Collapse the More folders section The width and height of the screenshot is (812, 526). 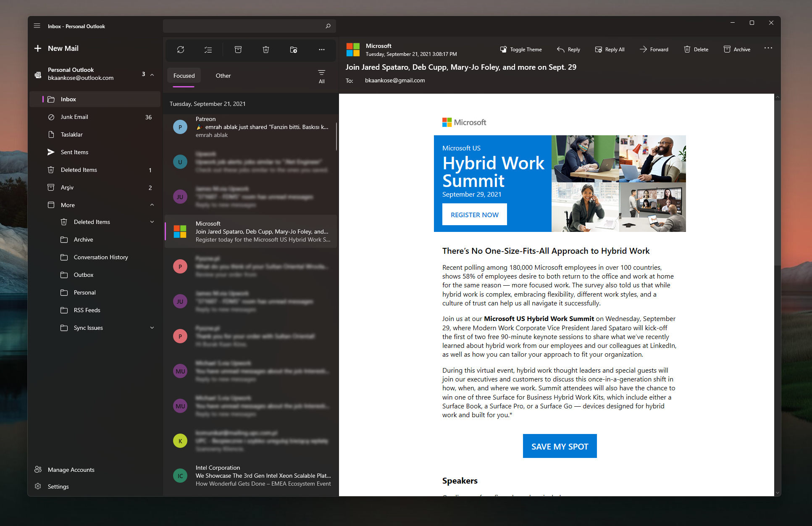click(152, 205)
